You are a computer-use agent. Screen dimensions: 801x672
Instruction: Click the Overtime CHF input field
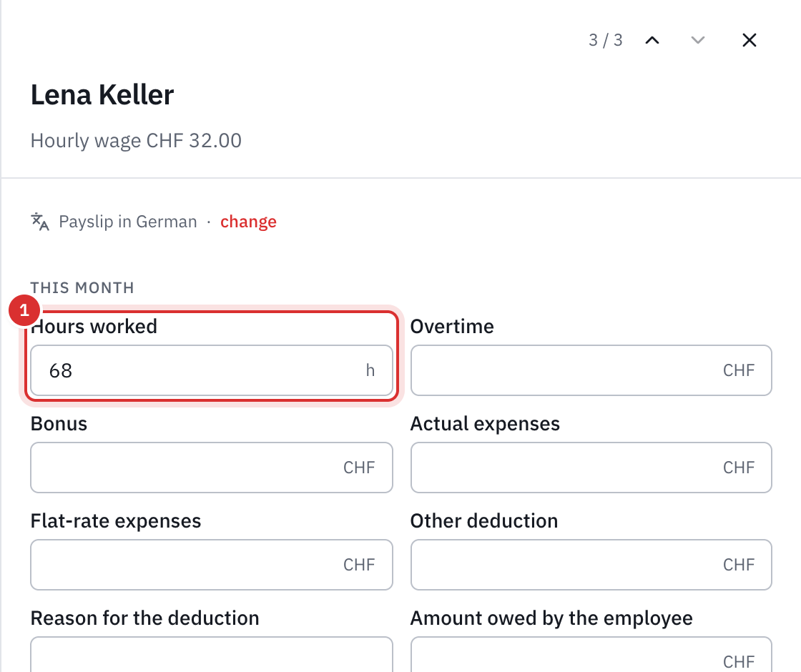[591, 370]
